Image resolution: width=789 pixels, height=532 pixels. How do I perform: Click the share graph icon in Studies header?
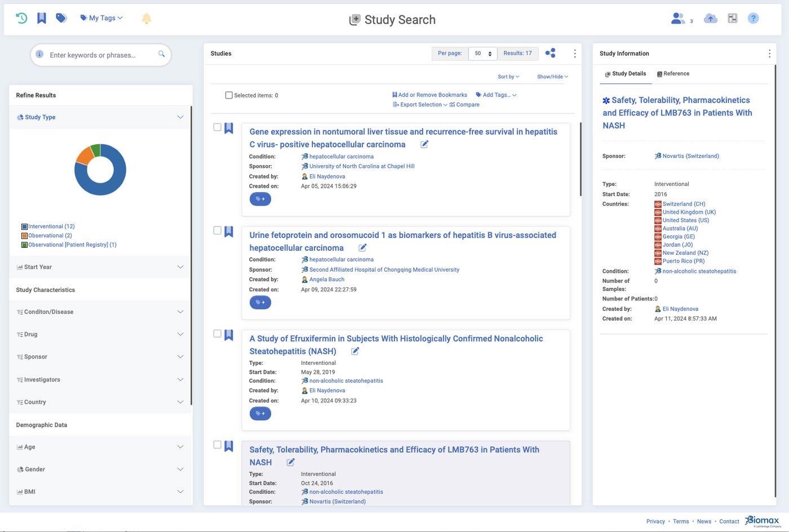[x=551, y=53]
